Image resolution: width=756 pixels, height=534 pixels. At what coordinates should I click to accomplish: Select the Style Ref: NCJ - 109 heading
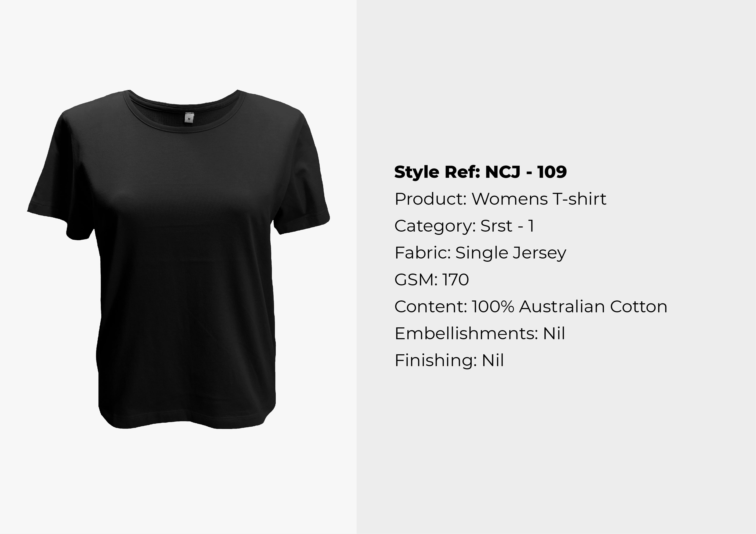[x=480, y=172]
